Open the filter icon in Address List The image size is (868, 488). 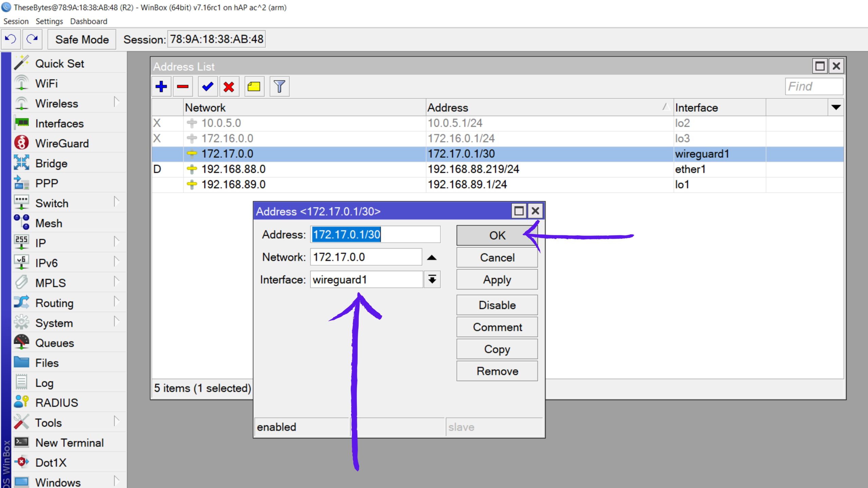click(x=279, y=87)
